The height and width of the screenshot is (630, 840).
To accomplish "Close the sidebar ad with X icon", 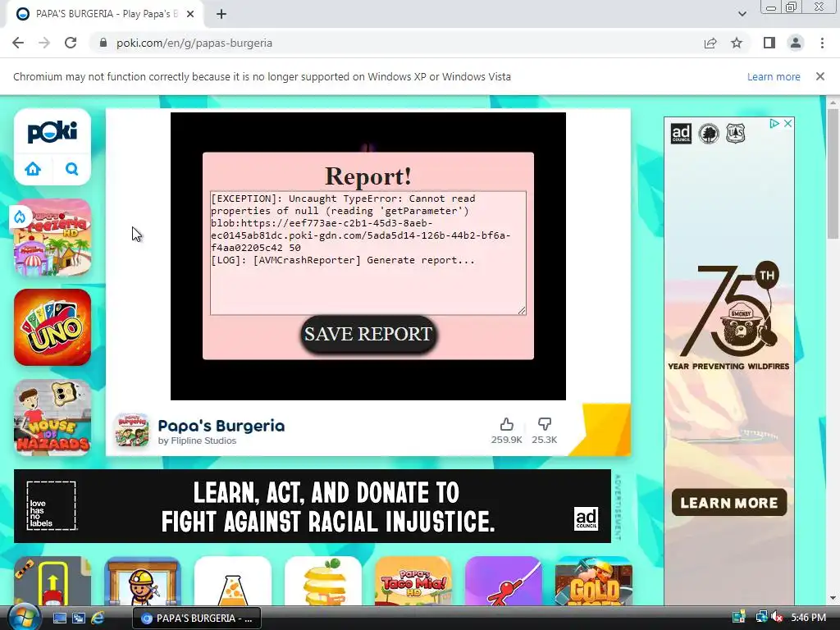I will tap(787, 124).
